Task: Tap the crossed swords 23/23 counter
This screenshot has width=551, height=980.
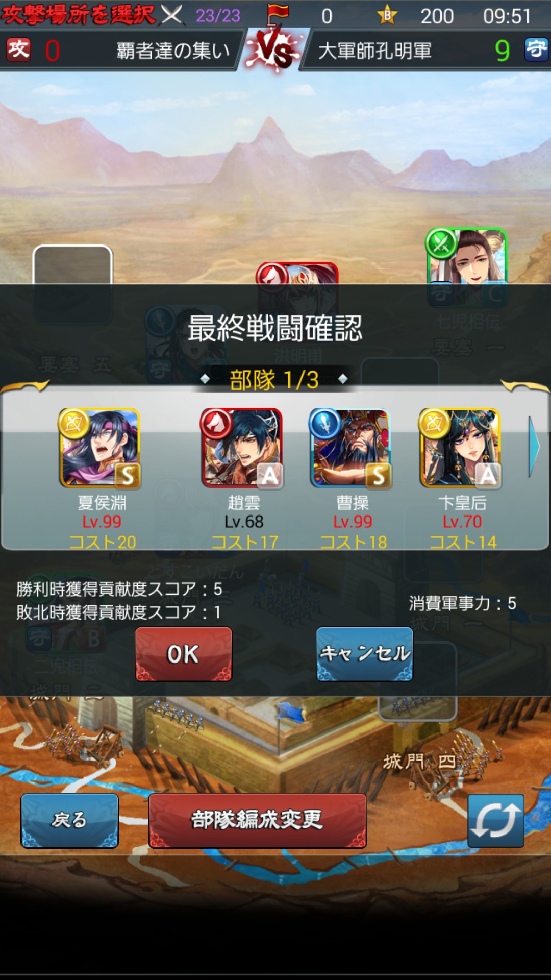Action: (x=200, y=15)
